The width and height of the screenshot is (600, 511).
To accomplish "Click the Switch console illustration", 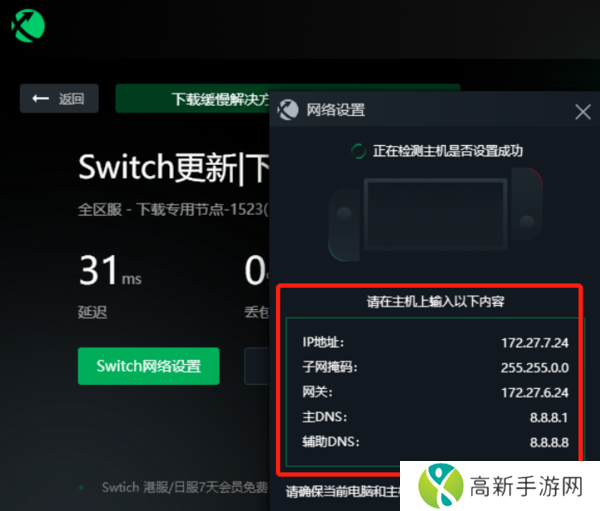I will (435, 214).
